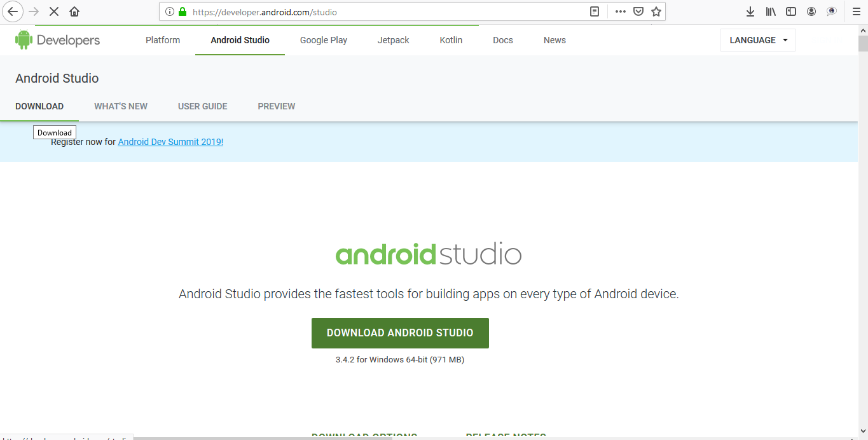Bookmark this page with the star icon

(656, 11)
